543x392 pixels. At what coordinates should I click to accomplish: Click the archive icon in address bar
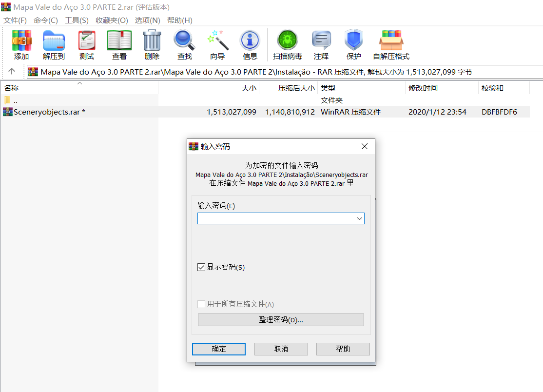pos(33,72)
